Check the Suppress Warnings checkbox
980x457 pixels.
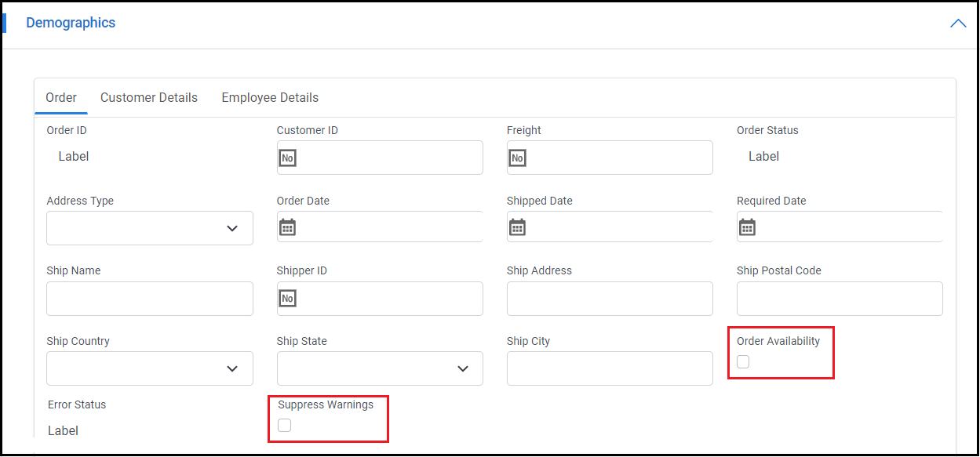(x=284, y=425)
